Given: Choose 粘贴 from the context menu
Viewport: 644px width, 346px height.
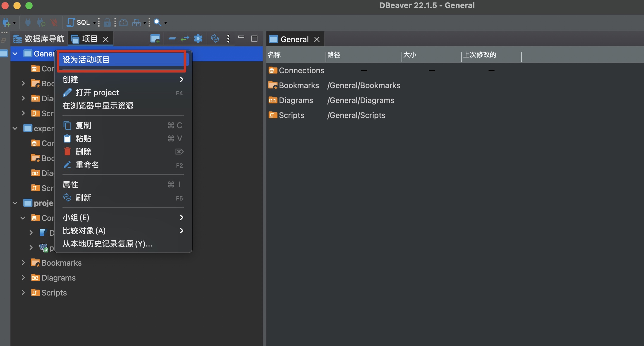Looking at the screenshot, I should (x=123, y=139).
